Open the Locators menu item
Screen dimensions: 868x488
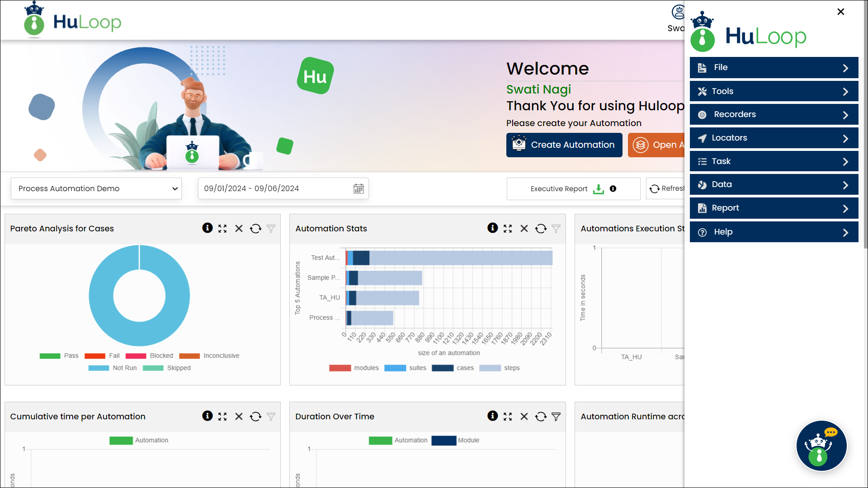(x=774, y=138)
